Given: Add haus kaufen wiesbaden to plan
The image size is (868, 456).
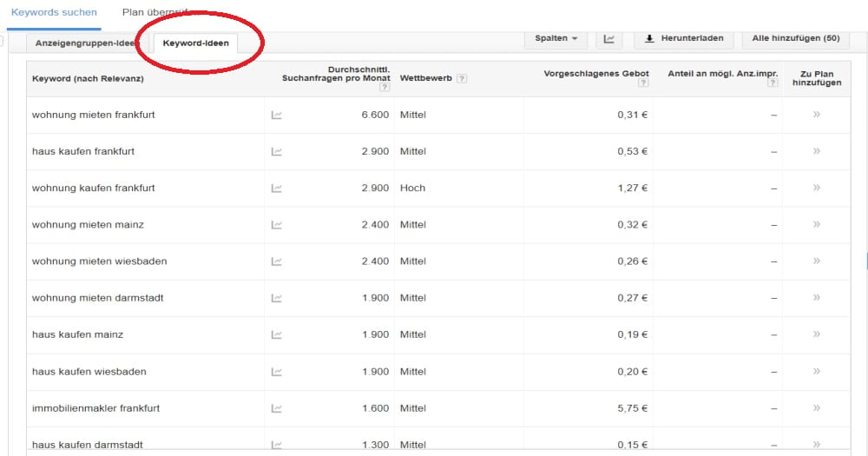Looking at the screenshot, I should pos(817,371).
